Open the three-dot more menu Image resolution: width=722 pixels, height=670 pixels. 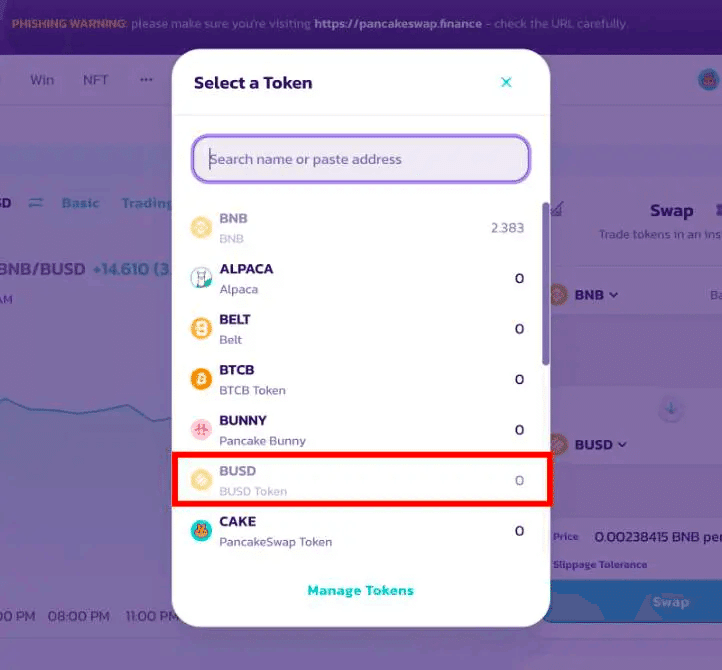tap(146, 80)
